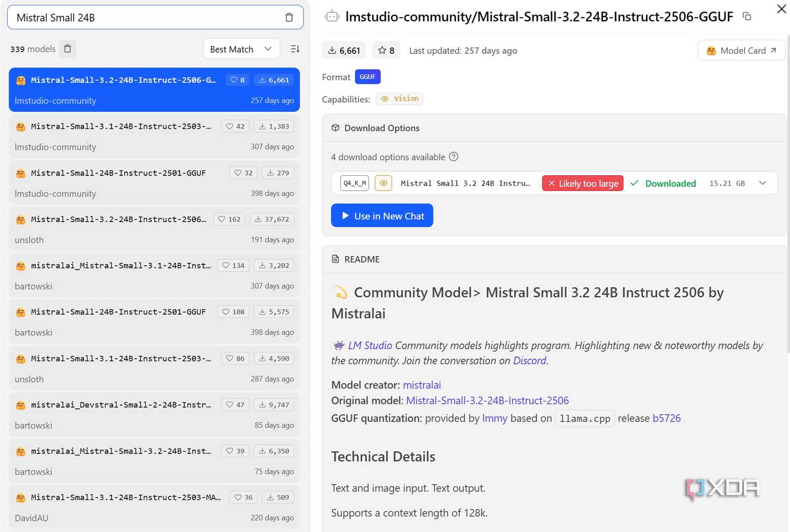Click the Q4_K_M quantization badge
790x532 pixels.
coord(355,183)
